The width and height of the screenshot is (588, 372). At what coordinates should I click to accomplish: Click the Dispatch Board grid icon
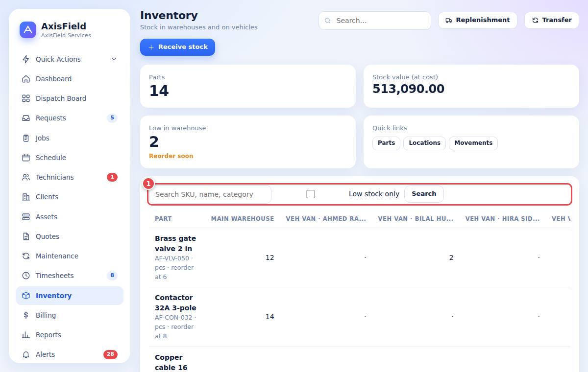[x=26, y=98]
